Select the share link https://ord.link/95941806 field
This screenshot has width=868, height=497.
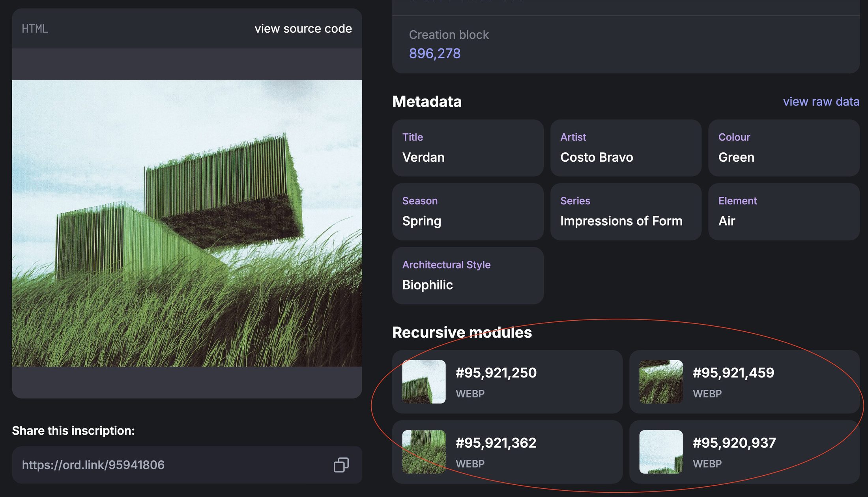click(187, 465)
